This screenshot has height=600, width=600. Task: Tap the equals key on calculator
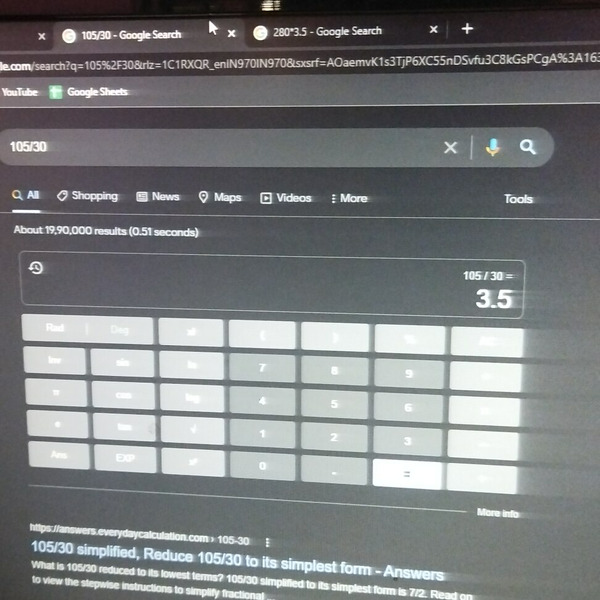(407, 474)
